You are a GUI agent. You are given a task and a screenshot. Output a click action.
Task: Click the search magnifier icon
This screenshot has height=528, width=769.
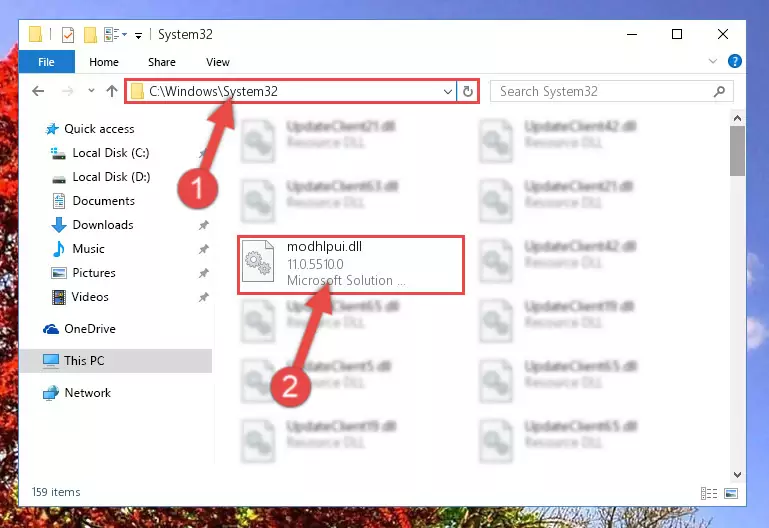(x=719, y=92)
